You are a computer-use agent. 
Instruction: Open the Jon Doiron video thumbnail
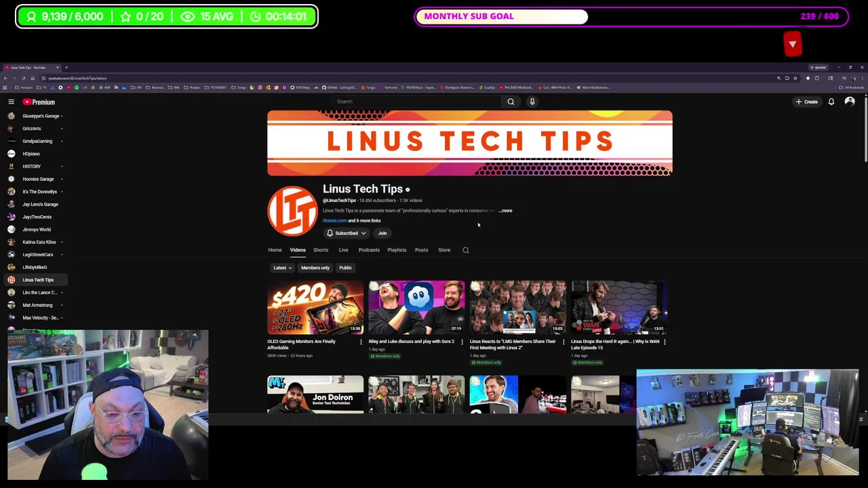coord(315,394)
